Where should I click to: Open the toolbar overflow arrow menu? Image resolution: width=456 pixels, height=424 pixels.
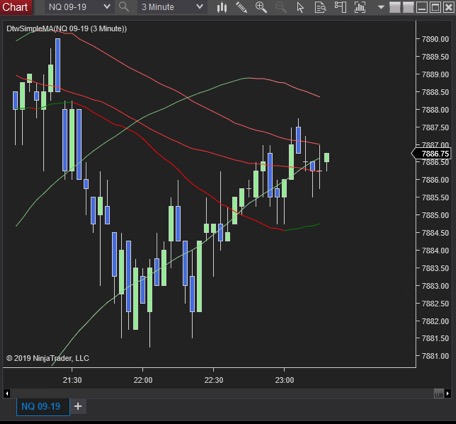click(x=381, y=7)
